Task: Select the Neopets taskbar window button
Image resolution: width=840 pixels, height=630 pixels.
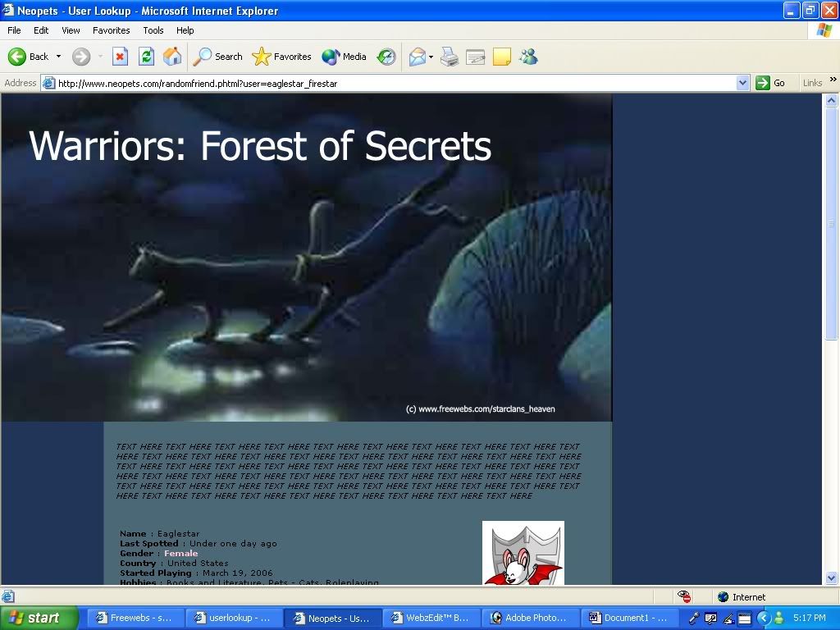Action: [332, 618]
